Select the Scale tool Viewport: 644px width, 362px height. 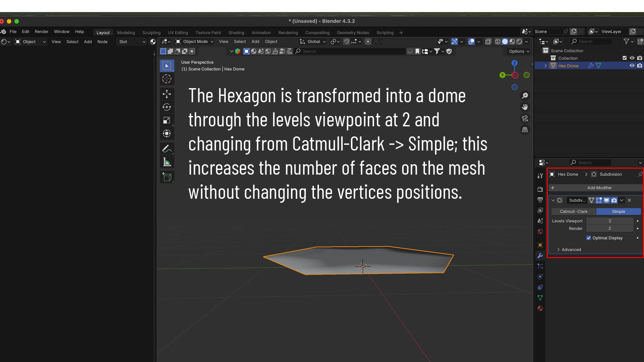[x=167, y=120]
